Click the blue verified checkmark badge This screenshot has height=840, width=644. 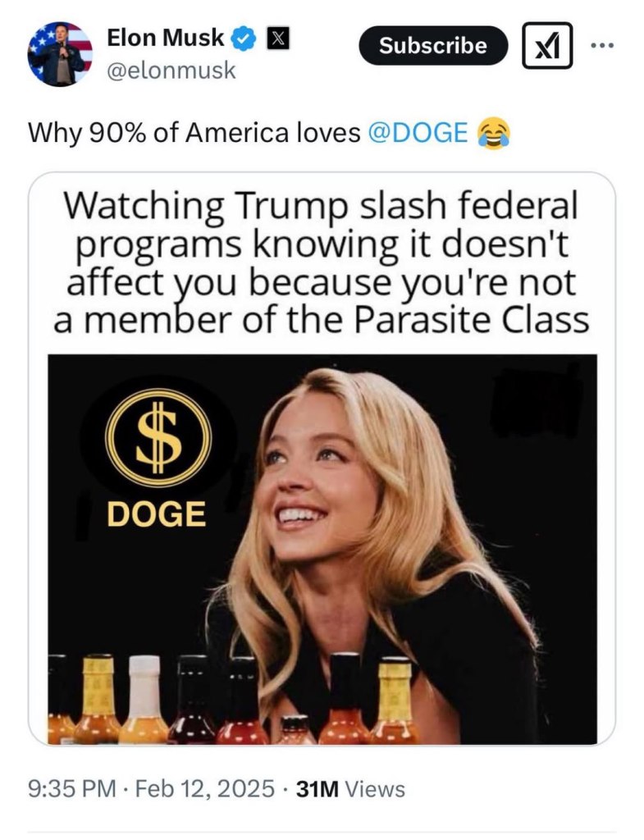244,39
